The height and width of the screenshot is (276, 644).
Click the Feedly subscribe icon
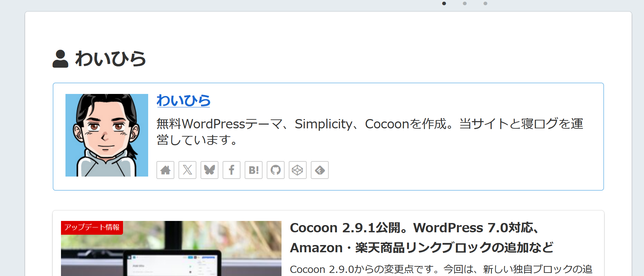[x=320, y=170]
